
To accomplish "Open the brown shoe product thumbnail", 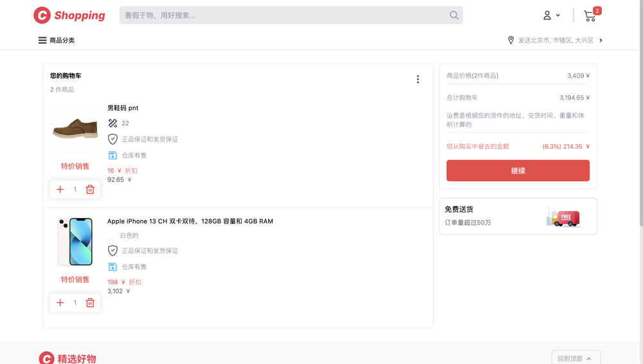I will [x=75, y=129].
